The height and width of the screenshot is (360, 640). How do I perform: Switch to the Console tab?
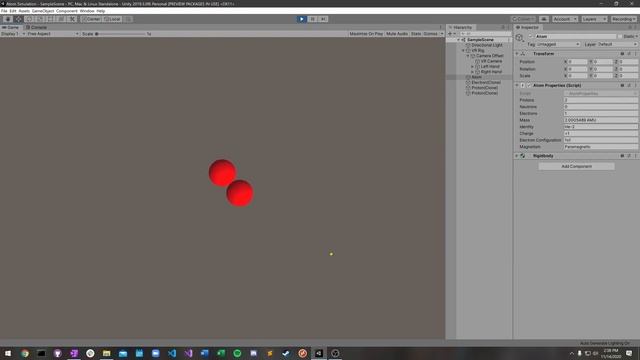37,27
